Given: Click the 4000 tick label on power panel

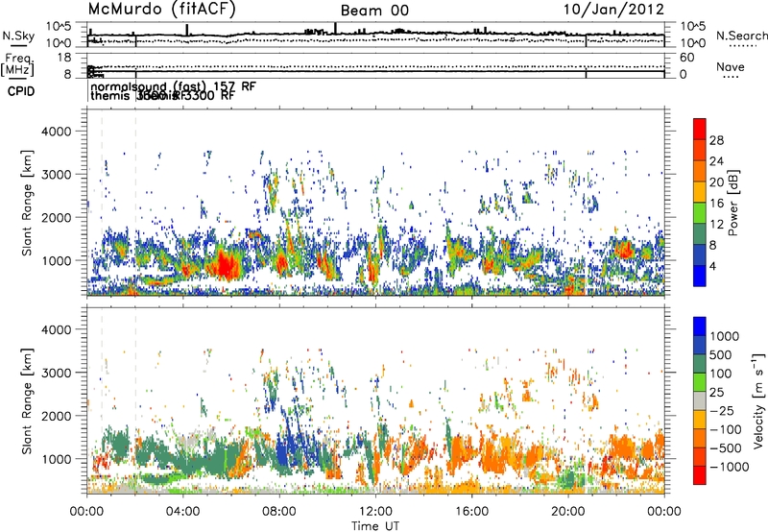Looking at the screenshot, I should [x=56, y=132].
